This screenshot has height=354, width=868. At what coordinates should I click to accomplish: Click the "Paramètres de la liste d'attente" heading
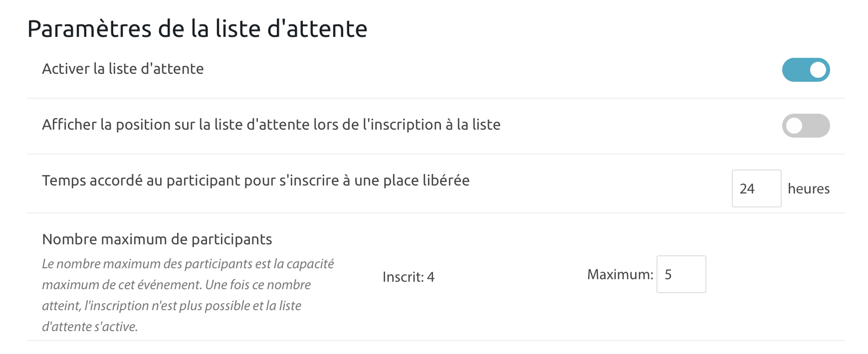[x=197, y=29]
